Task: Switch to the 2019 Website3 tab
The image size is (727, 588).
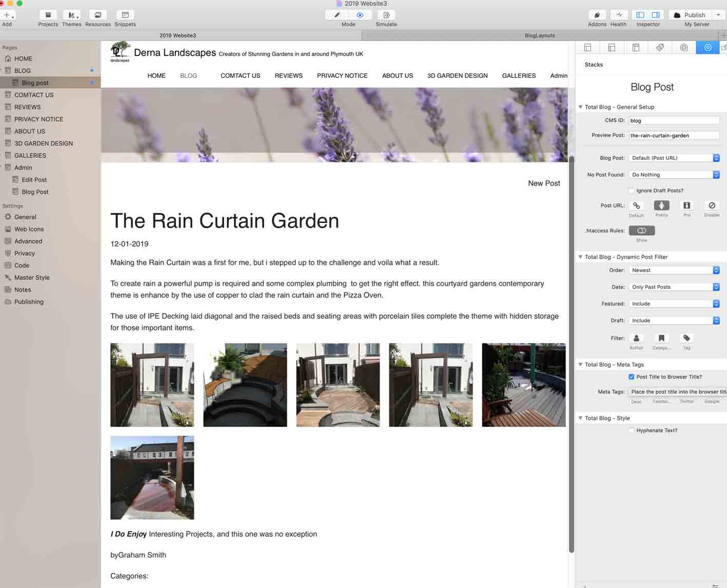Action: pyautogui.click(x=178, y=35)
